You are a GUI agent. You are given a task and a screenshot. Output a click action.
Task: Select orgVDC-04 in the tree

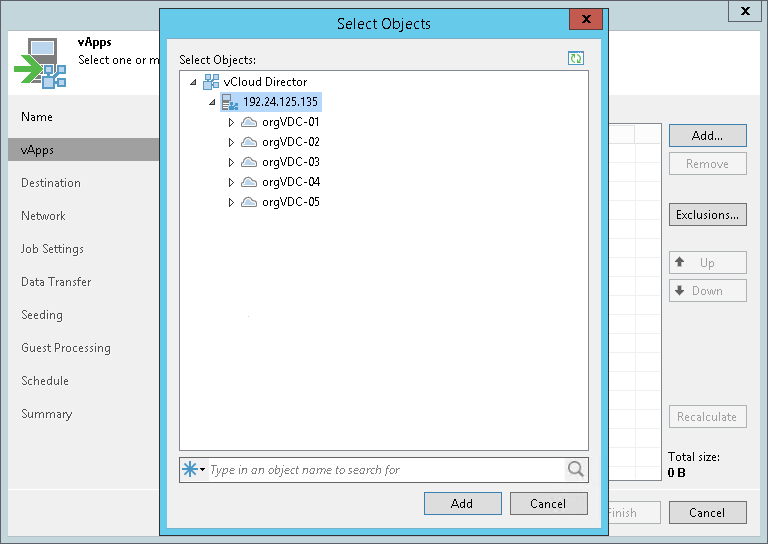click(290, 182)
